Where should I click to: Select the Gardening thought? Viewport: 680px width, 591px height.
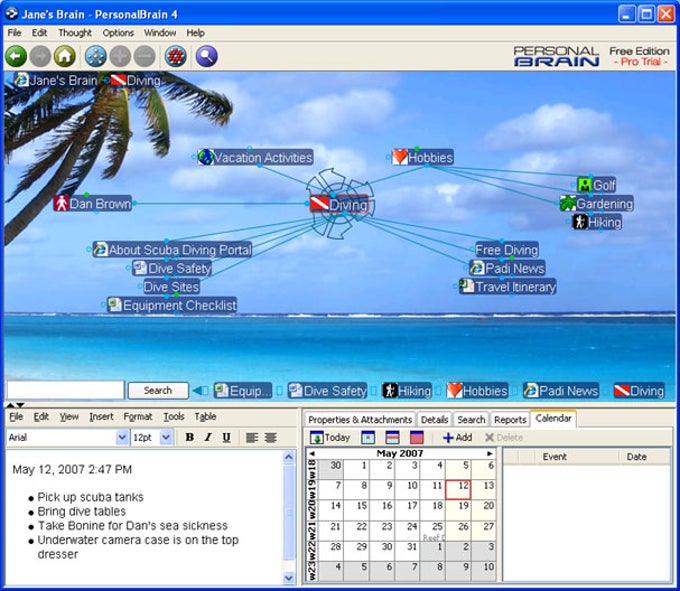tap(597, 204)
